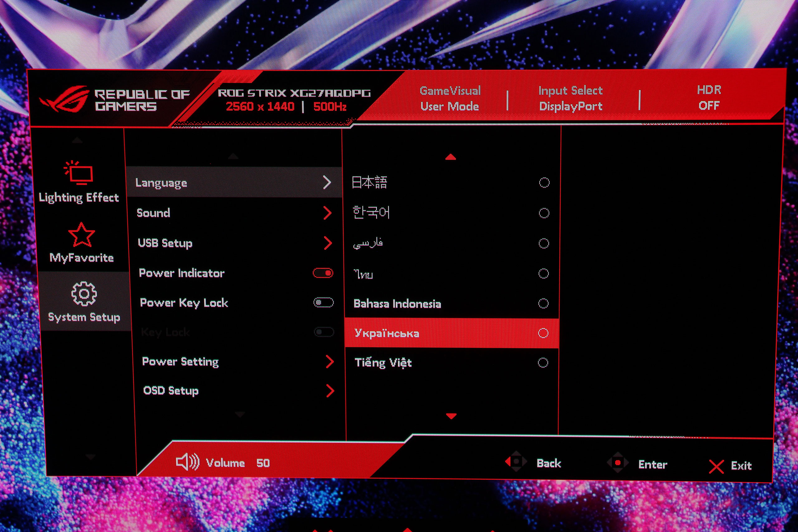Disable the Power Indicator toggle
798x532 pixels.
(x=323, y=273)
